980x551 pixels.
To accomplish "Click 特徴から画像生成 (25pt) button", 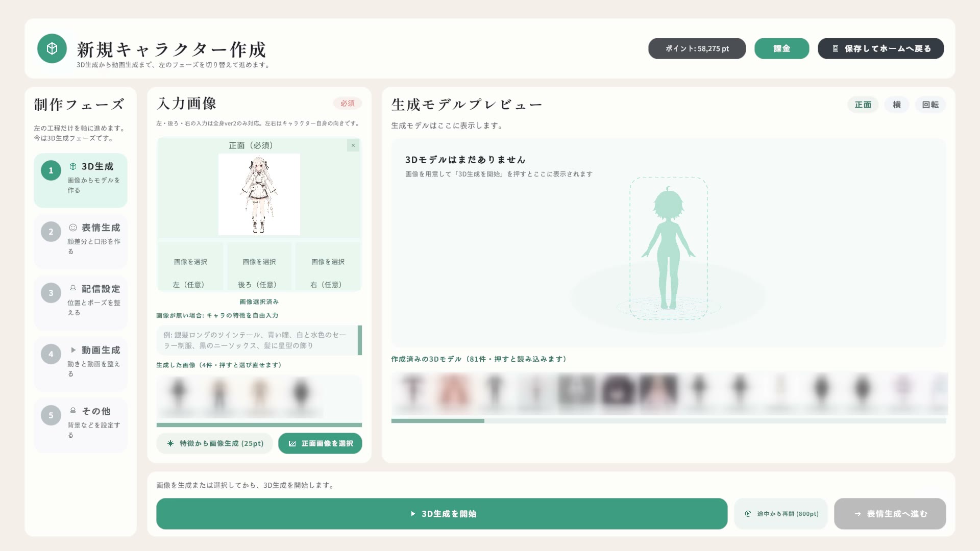I will [x=215, y=443].
